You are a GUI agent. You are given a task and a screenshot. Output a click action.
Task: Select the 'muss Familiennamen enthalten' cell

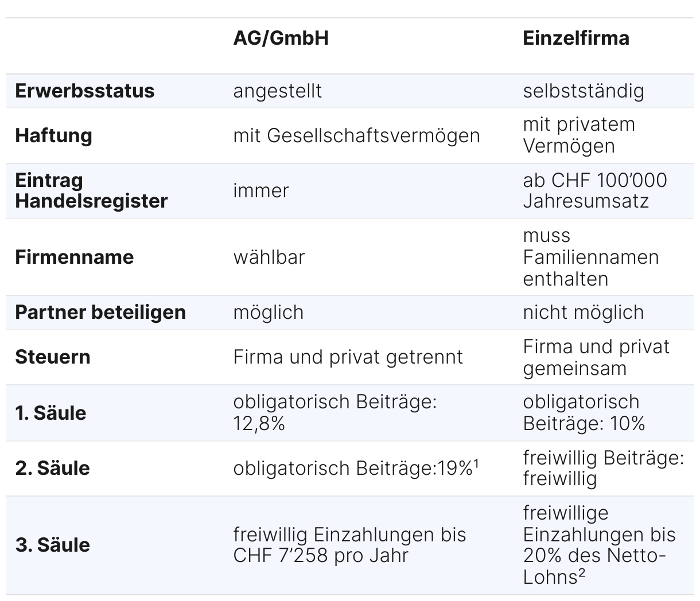click(x=590, y=257)
